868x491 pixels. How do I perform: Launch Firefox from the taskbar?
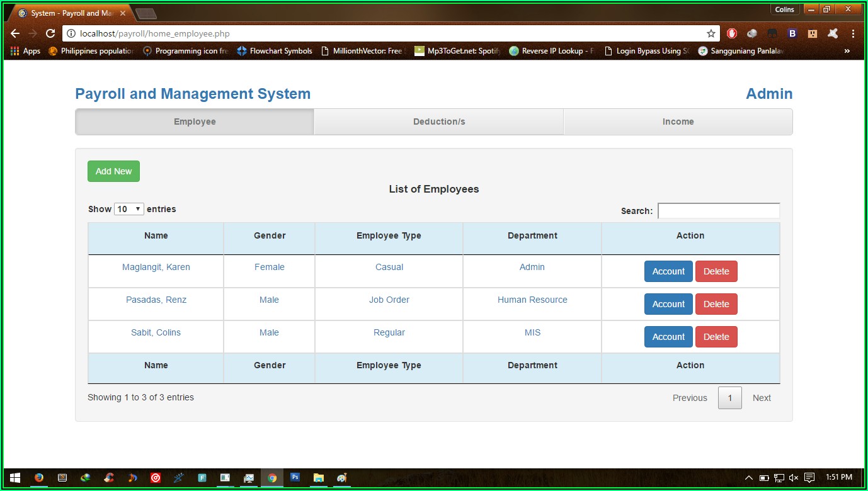(39, 478)
